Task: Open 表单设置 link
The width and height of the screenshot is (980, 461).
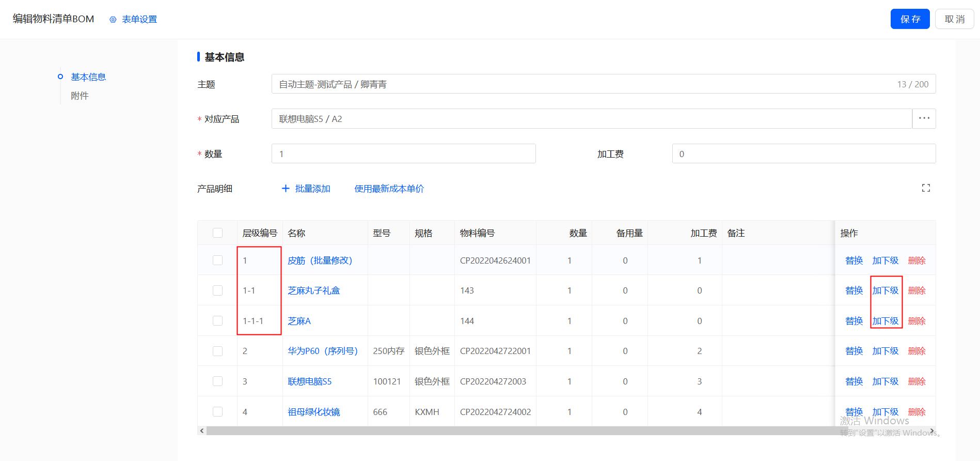Action: [x=139, y=20]
